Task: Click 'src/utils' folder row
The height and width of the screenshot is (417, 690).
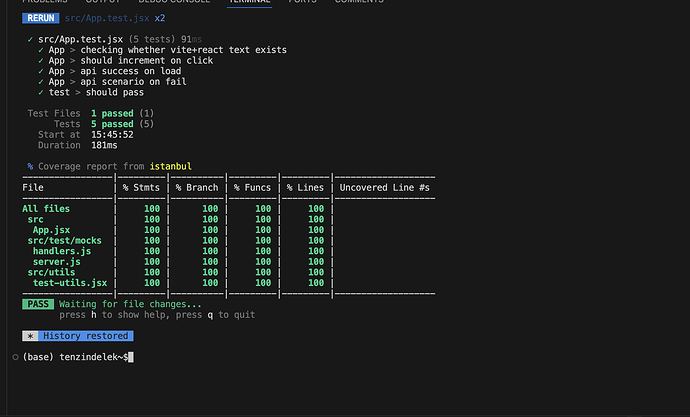Action: 51,272
